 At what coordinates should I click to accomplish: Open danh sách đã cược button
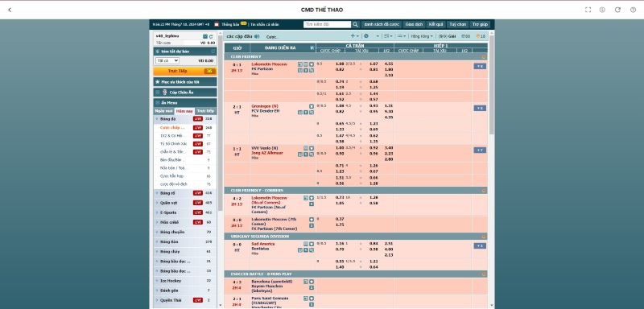[381, 25]
